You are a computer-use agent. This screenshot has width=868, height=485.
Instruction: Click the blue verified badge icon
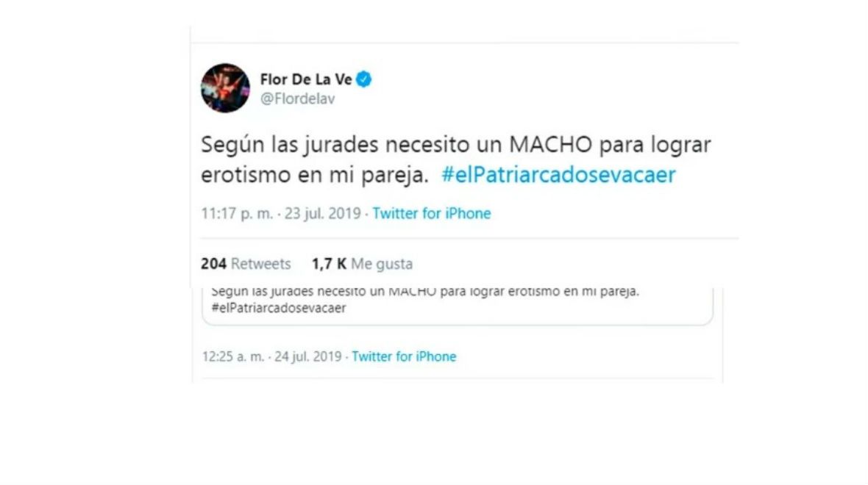click(x=363, y=79)
